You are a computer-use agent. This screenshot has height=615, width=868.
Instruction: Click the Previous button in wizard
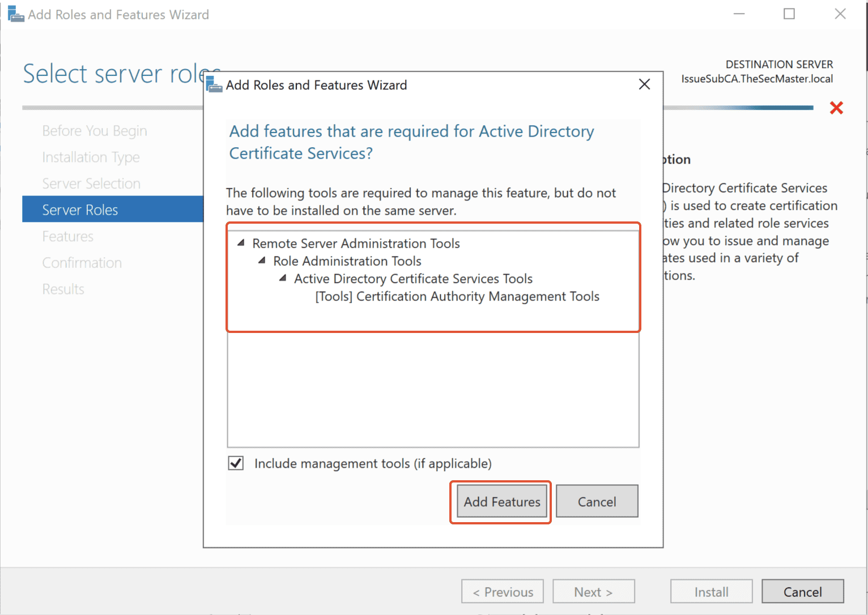[503, 592]
